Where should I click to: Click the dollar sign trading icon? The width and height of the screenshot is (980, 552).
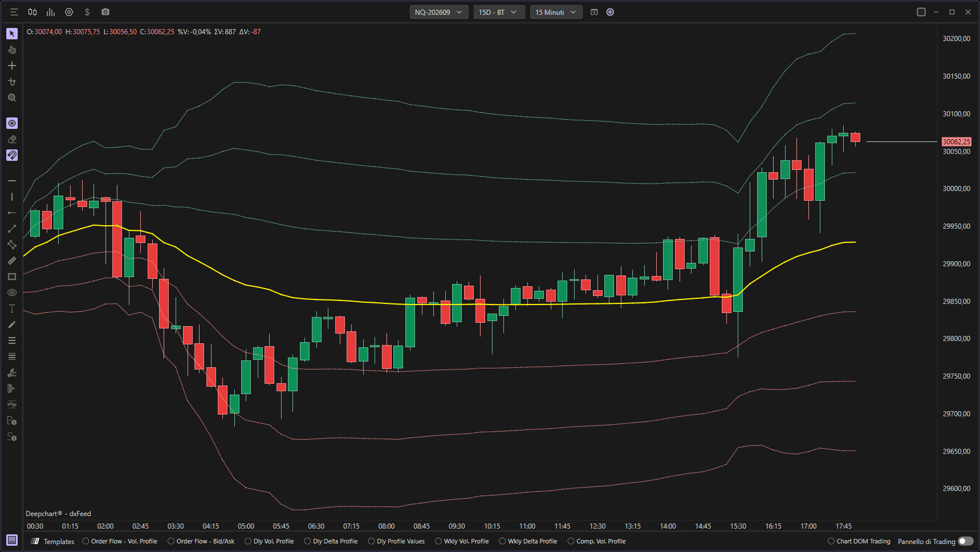[x=87, y=12]
